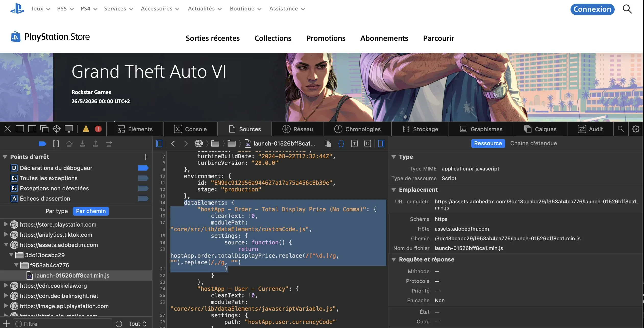Image resolution: width=644 pixels, height=328 pixels.
Task: Click the device emulation monitor icon
Action: tap(69, 129)
